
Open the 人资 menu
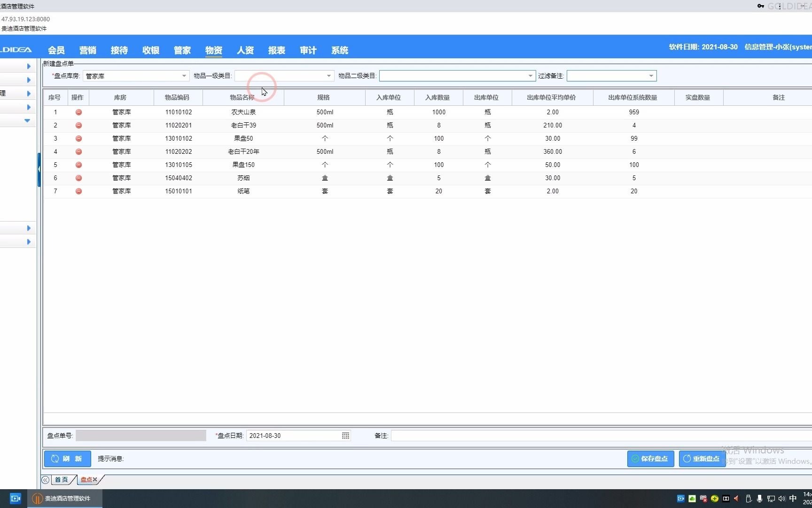coord(245,50)
